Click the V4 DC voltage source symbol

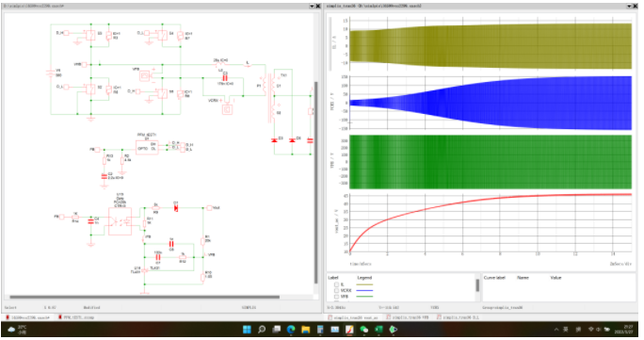[x=50, y=73]
